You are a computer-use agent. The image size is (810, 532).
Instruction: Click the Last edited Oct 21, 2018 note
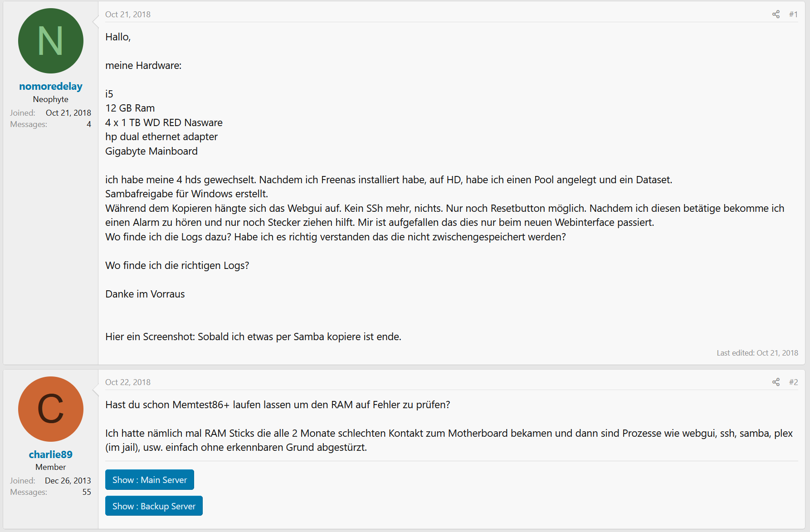[757, 353]
